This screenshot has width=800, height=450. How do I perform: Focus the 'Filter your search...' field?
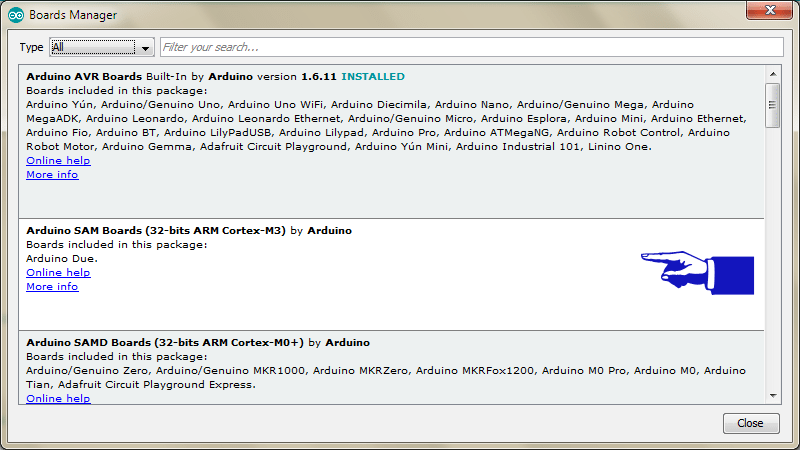(470, 47)
